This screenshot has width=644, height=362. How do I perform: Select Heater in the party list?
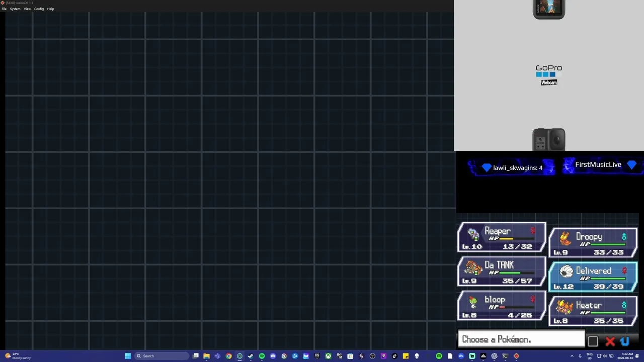[593, 311]
